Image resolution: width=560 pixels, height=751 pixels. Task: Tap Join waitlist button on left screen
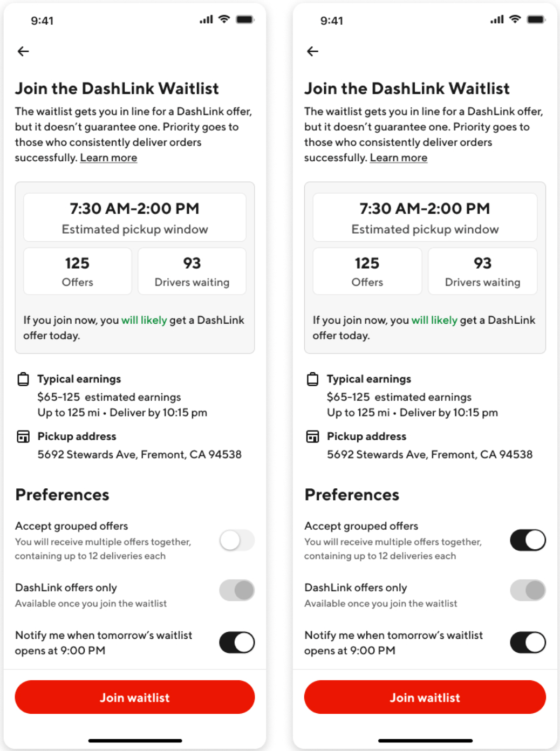(135, 697)
